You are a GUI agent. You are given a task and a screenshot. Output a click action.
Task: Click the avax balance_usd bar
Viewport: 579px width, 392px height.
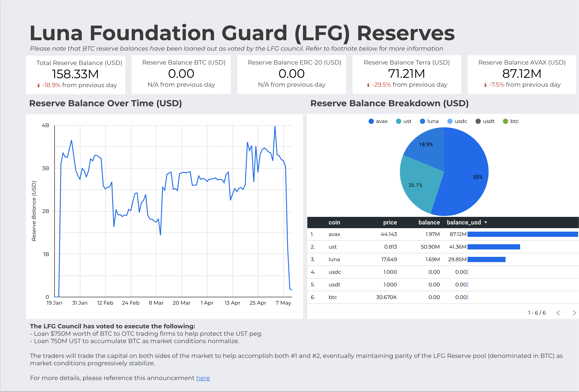point(522,234)
